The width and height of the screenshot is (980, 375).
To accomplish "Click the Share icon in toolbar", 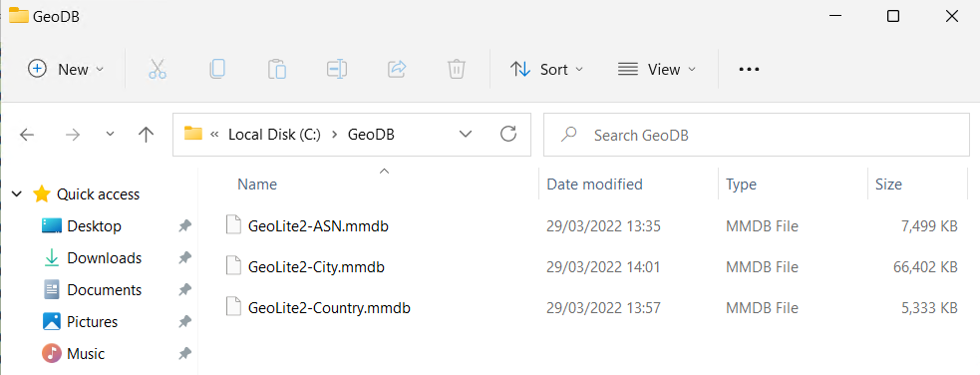I will tap(398, 69).
